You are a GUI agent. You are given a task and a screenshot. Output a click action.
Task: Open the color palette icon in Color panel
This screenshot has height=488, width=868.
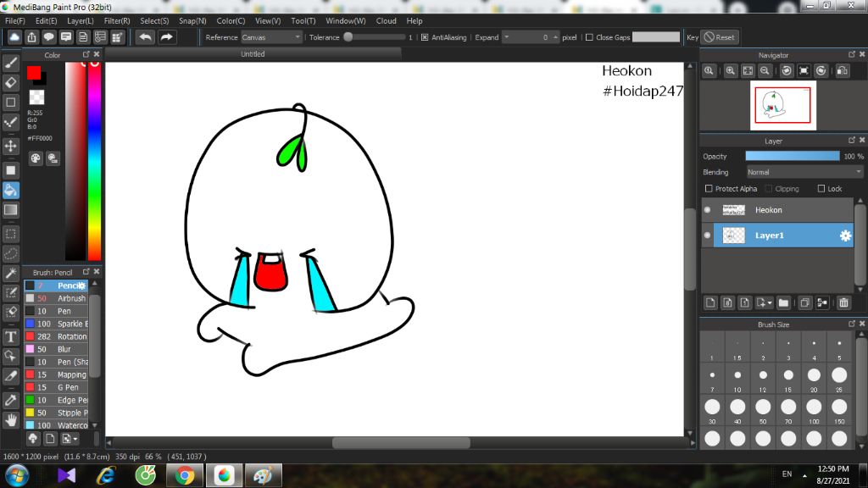36,158
